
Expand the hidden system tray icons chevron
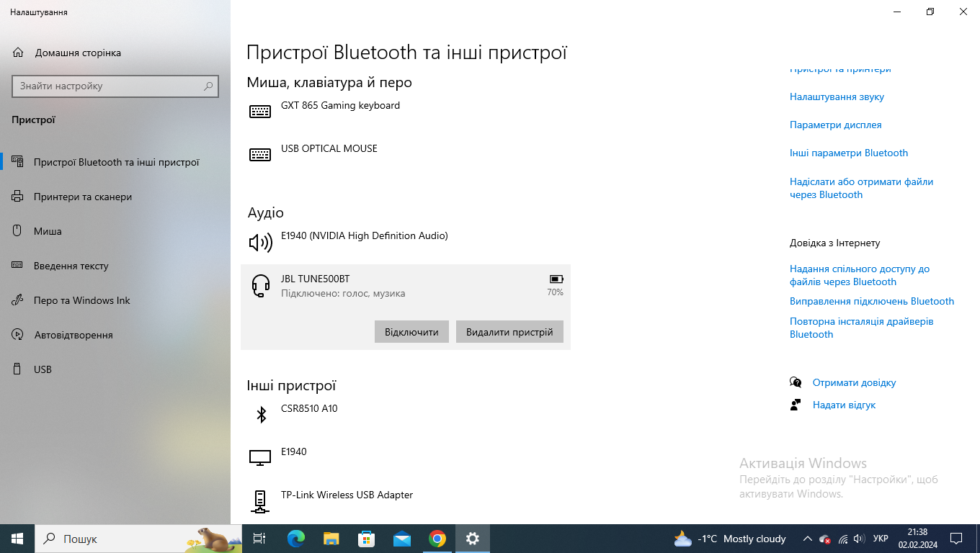[x=807, y=539]
